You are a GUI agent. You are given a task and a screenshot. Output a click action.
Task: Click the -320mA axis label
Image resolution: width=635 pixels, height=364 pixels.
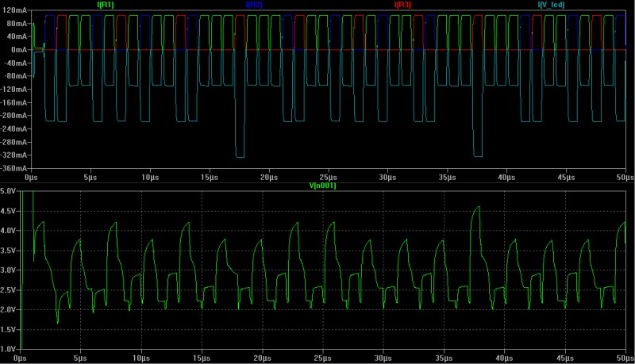point(13,155)
